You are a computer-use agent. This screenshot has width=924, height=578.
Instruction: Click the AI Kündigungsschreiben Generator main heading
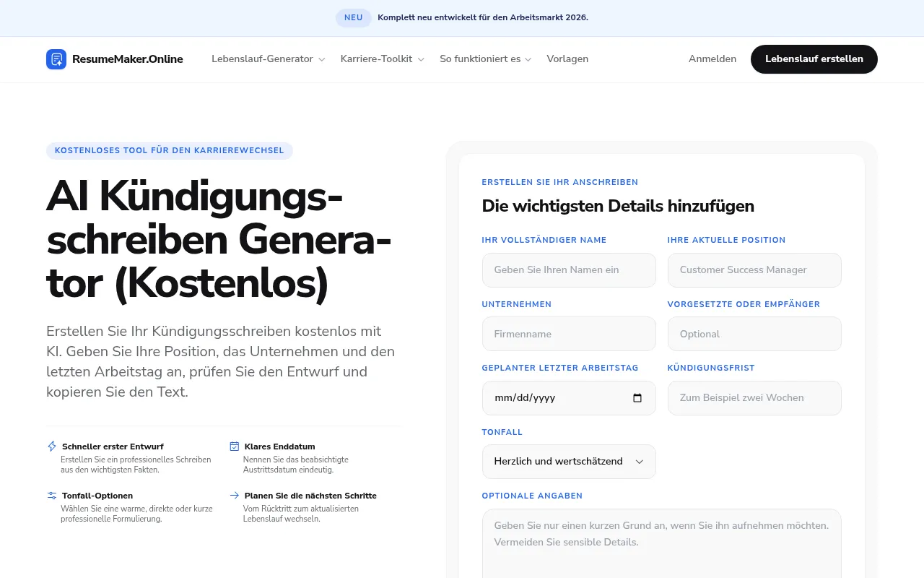point(219,240)
